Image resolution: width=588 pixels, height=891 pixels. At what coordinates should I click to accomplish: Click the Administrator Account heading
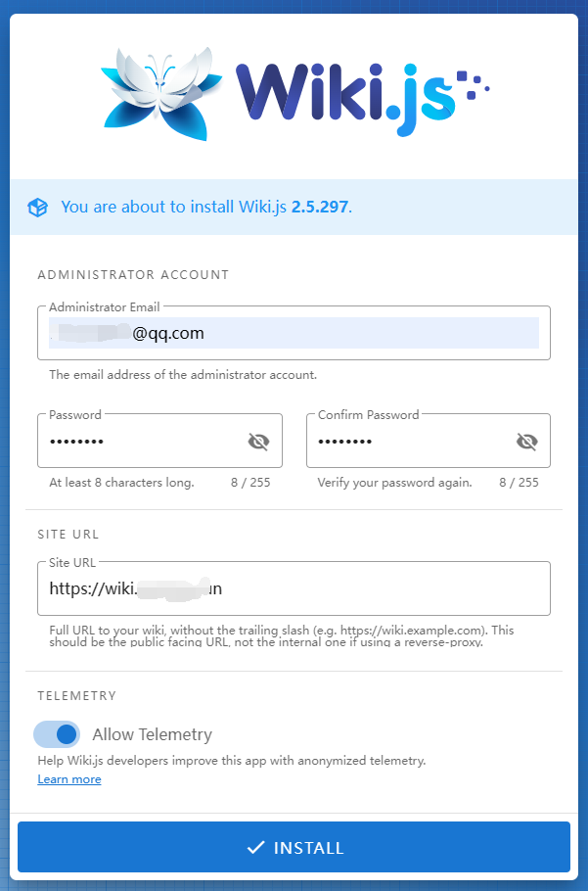(x=133, y=275)
